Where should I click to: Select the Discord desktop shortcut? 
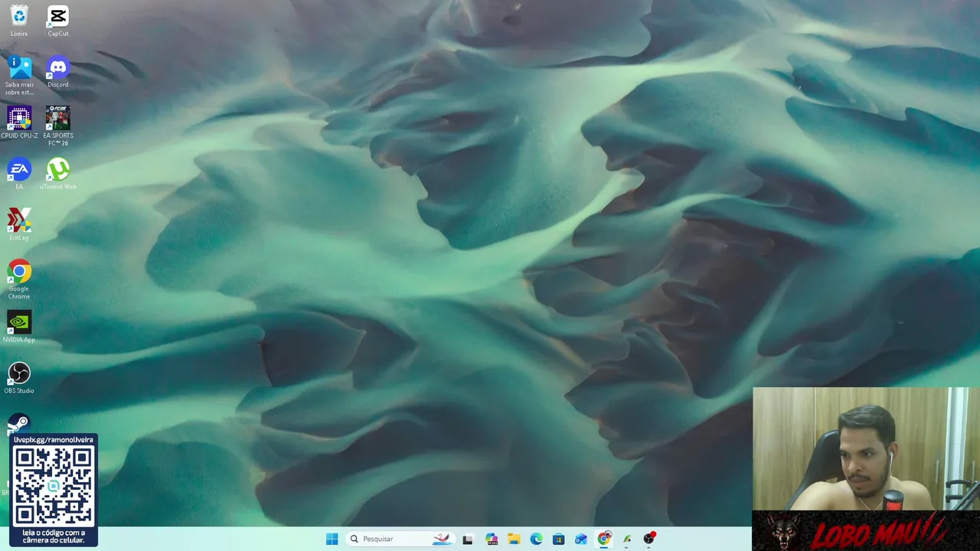(x=57, y=72)
